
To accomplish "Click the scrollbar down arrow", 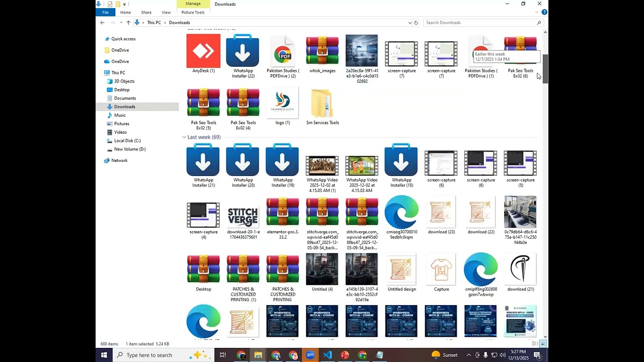I will pyautogui.click(x=545, y=336).
